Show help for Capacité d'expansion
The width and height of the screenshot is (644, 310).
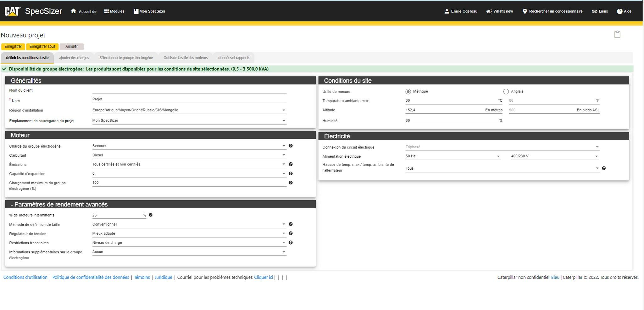click(291, 173)
